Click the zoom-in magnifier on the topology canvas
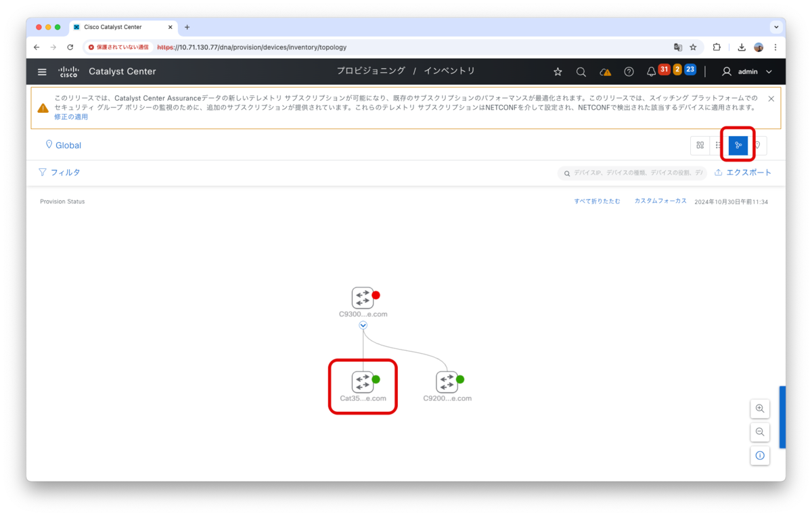This screenshot has height=516, width=812. (760, 408)
